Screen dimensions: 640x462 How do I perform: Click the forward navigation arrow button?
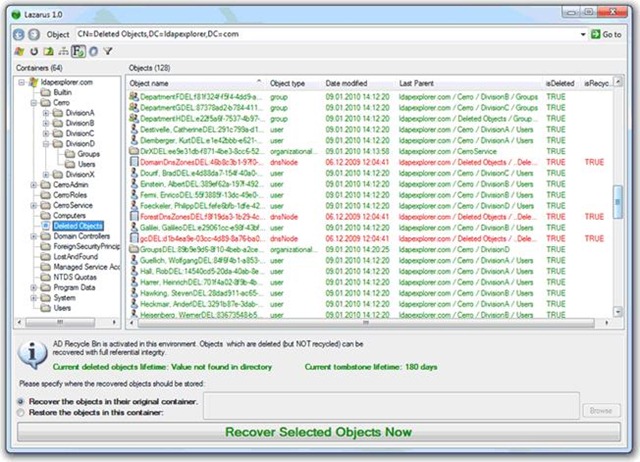(x=34, y=34)
